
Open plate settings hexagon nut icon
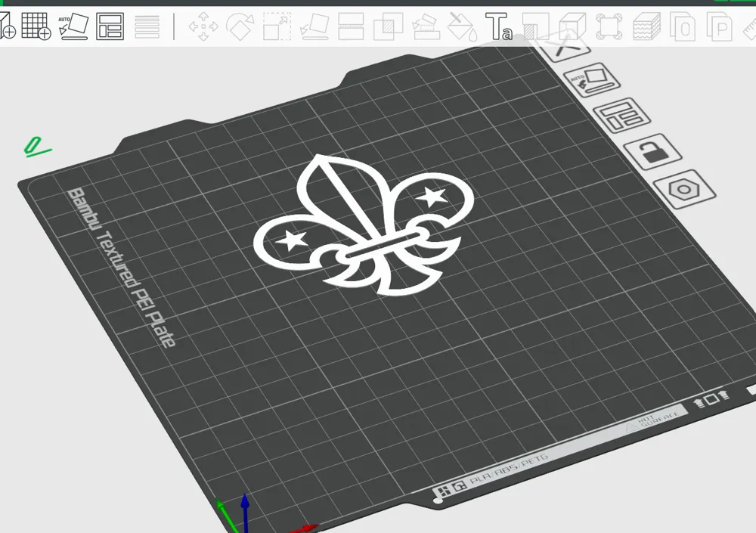684,189
